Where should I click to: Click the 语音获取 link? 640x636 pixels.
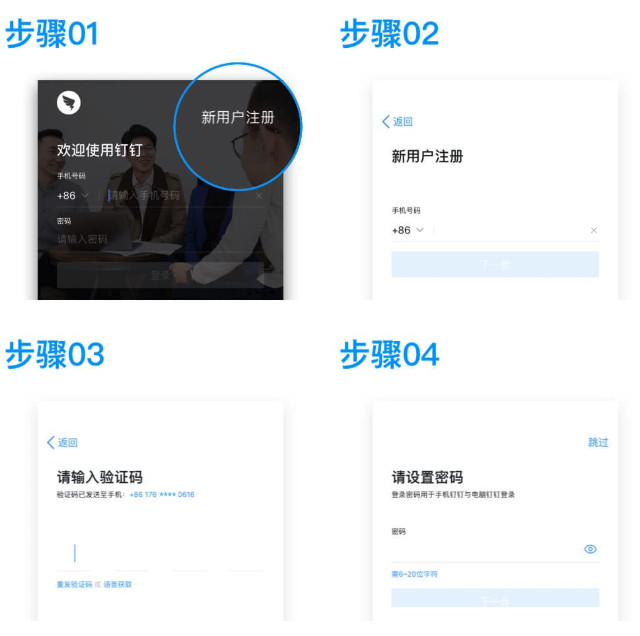[x=118, y=585]
